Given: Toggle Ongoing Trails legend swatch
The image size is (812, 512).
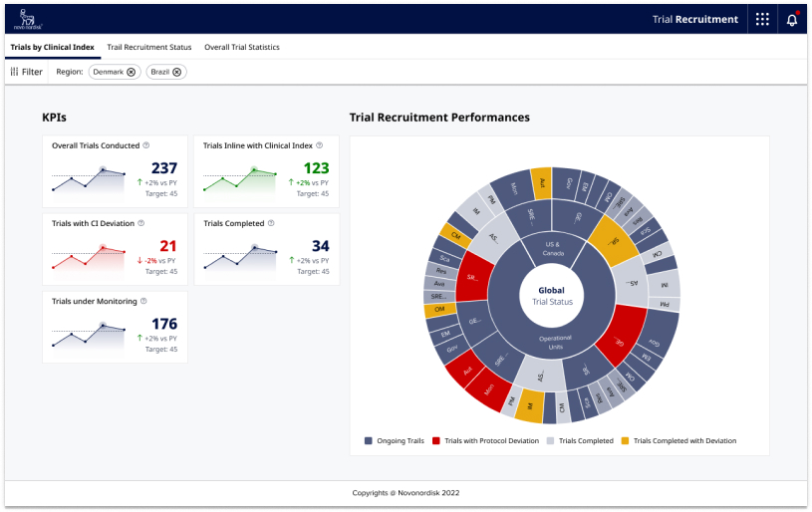Looking at the screenshot, I should tap(369, 440).
